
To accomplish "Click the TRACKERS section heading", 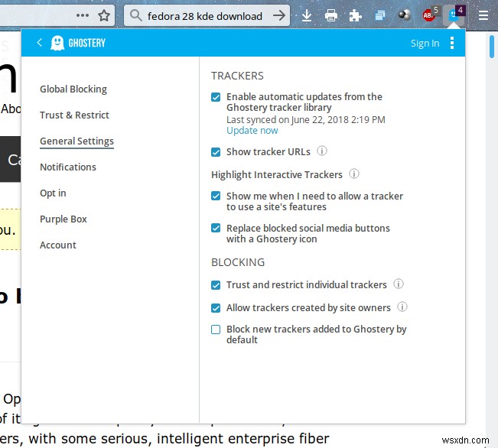I will pyautogui.click(x=237, y=76).
